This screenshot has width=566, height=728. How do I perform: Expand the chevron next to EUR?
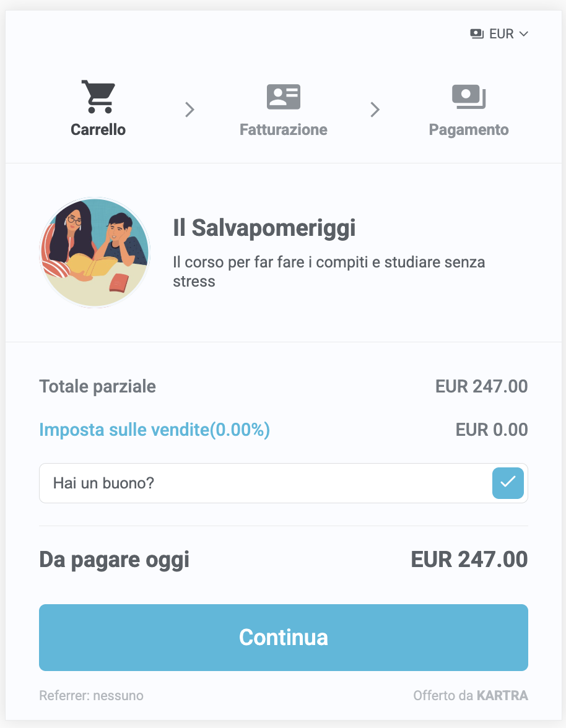click(523, 34)
